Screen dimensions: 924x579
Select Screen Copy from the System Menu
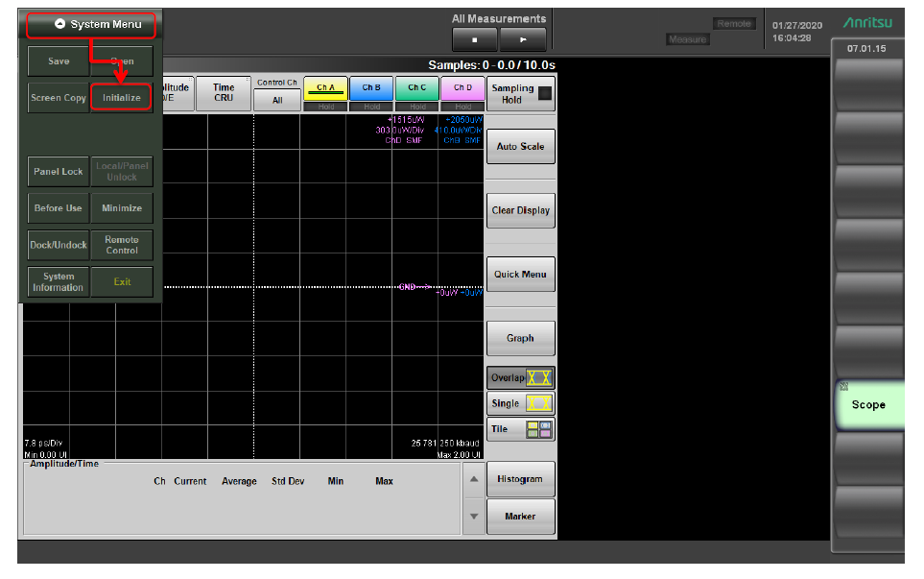(59, 98)
